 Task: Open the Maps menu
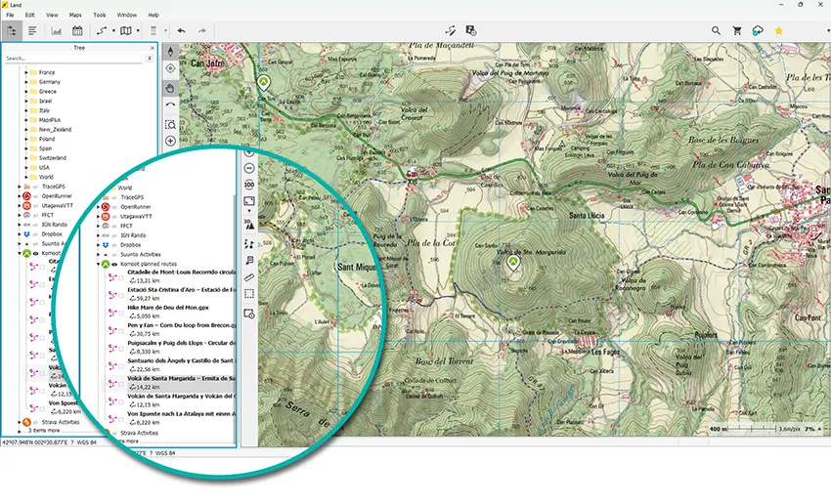click(77, 16)
